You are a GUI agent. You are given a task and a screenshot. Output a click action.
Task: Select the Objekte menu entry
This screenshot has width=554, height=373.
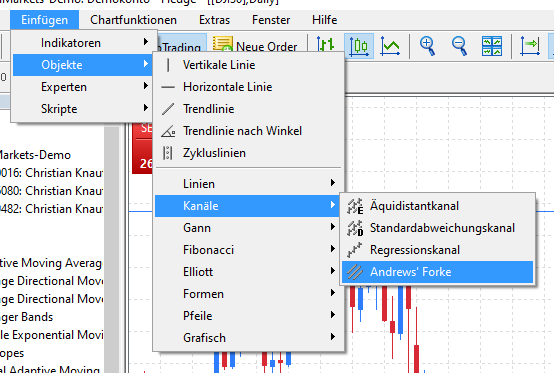coord(83,65)
